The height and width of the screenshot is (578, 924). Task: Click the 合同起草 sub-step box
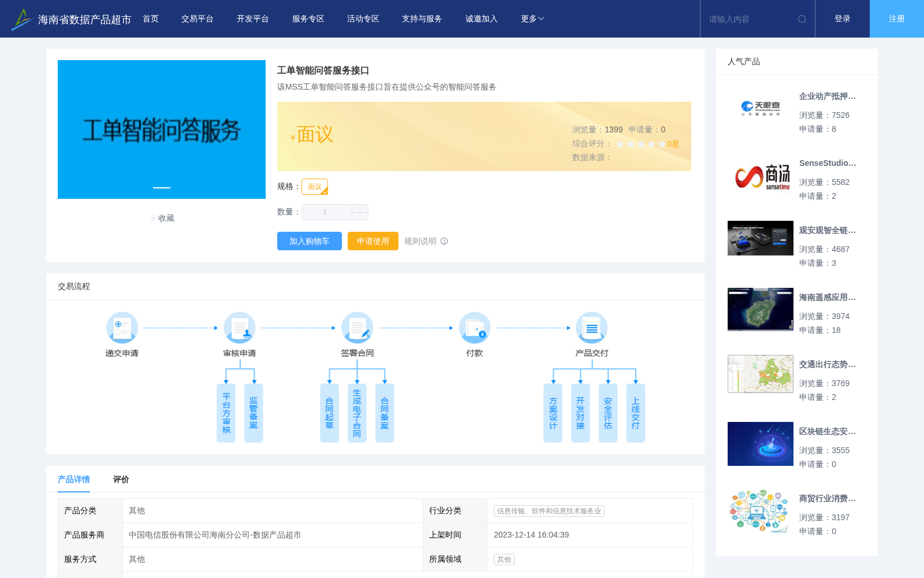(x=329, y=413)
